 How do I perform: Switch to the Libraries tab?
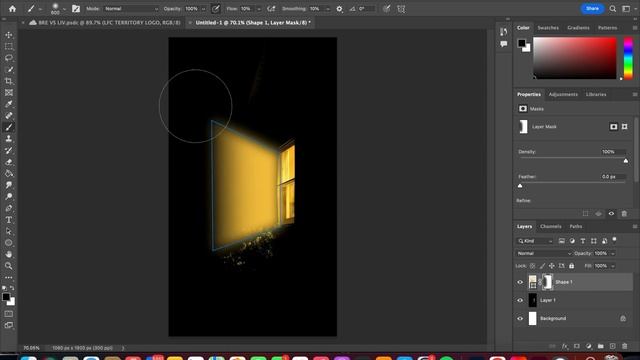[x=596, y=94]
